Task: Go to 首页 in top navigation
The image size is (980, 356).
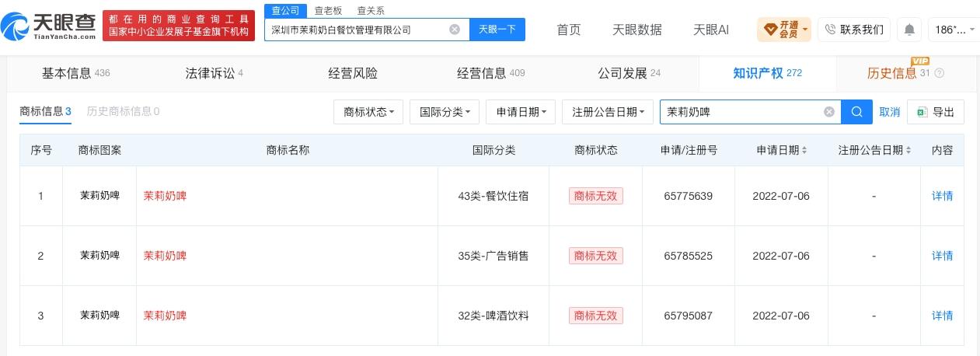Action: tap(569, 30)
